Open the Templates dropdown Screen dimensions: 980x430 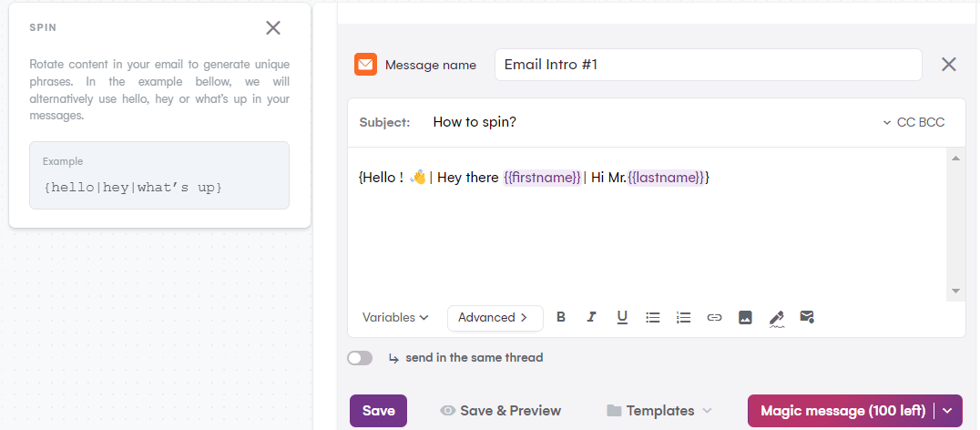tap(659, 411)
